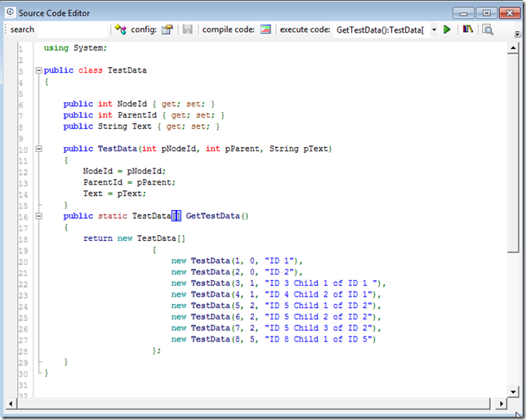Open the execute code method dropdown
The height and width of the screenshot is (420, 526).
tap(434, 29)
